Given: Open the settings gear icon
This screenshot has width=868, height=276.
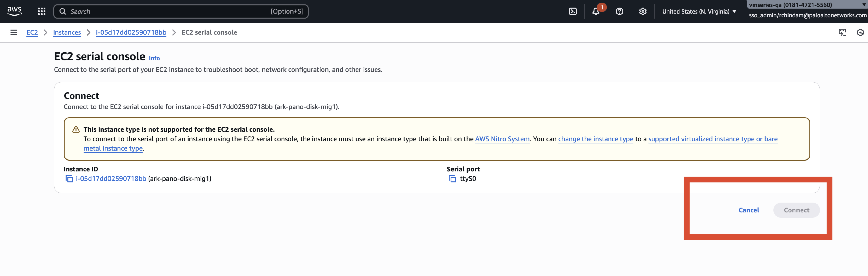Looking at the screenshot, I should click(x=643, y=11).
